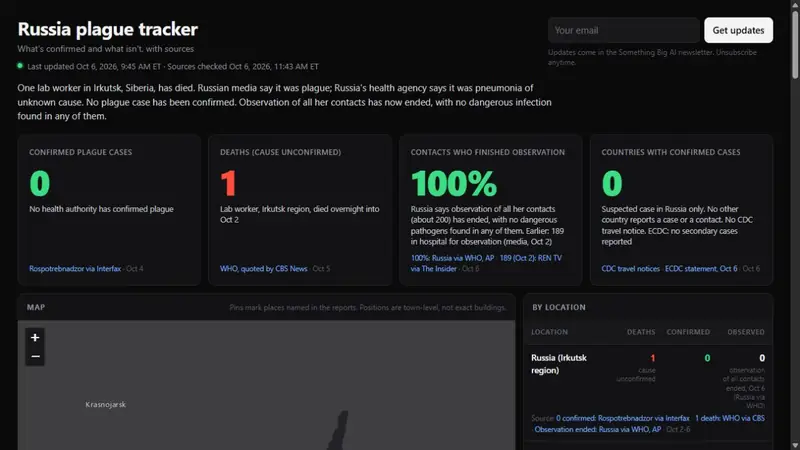Open the ECDC statement, Oct 6 link
This screenshot has height=450, width=800.
[701, 268]
